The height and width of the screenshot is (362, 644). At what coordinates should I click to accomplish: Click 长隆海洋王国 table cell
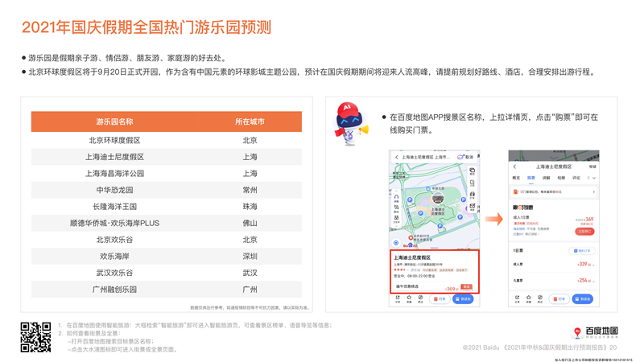(114, 207)
